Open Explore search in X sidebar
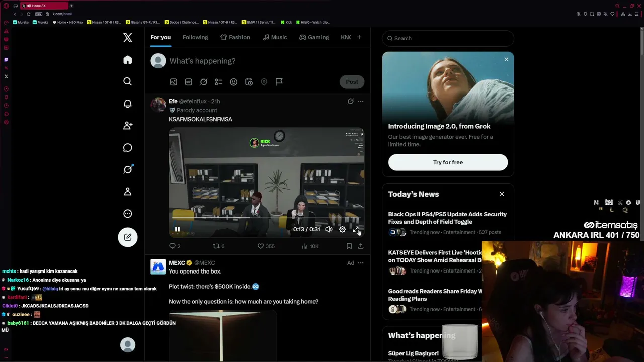 point(128,81)
